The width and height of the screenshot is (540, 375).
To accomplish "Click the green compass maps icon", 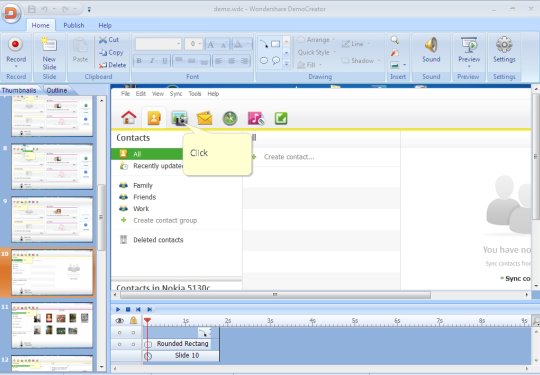I will tap(230, 118).
